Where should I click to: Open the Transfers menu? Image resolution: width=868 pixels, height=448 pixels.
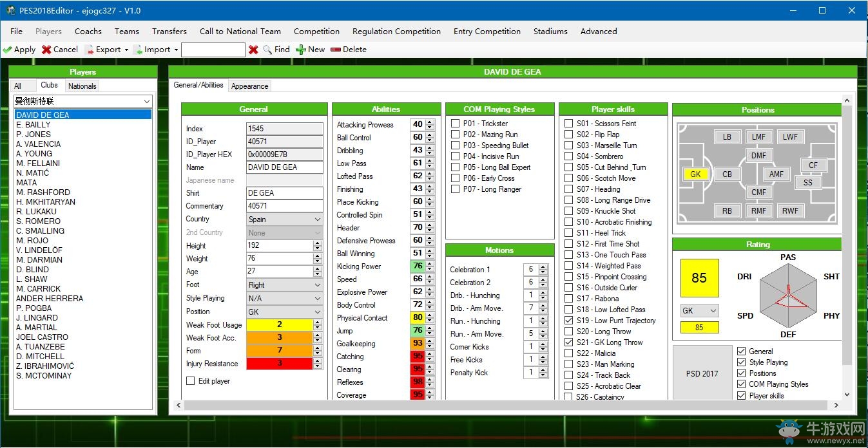(x=169, y=31)
